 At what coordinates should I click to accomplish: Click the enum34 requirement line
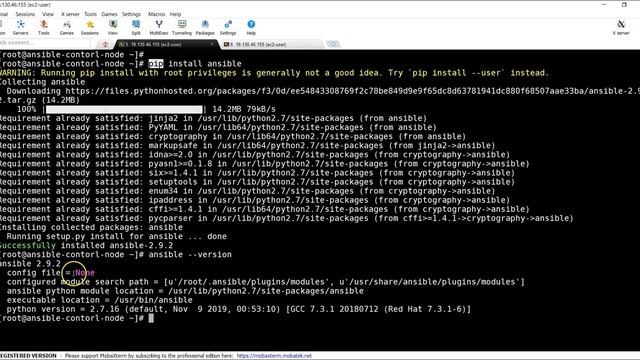tap(247, 191)
